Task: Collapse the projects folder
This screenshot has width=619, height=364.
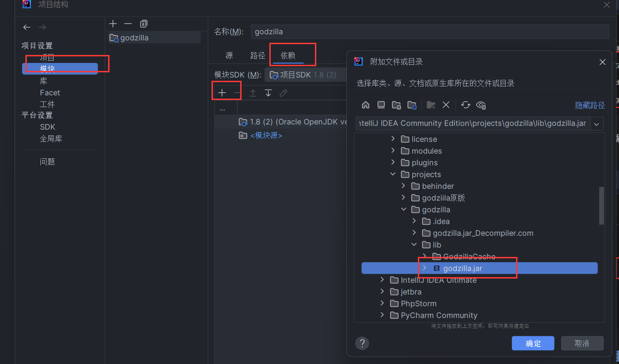Action: (393, 174)
